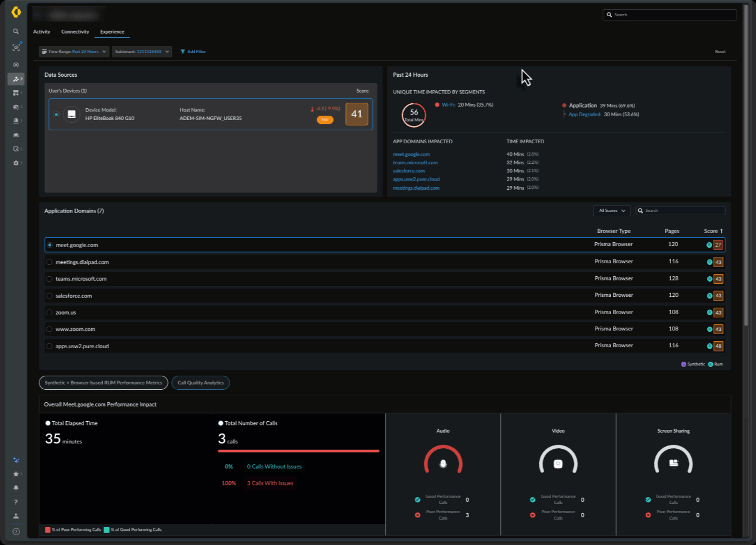Click the Add Filter button

coord(193,51)
